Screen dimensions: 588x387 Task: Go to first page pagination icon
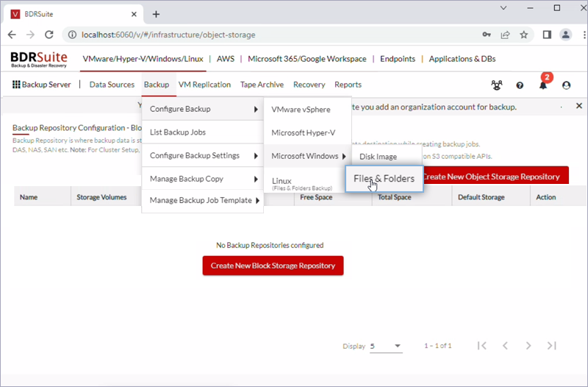482,346
